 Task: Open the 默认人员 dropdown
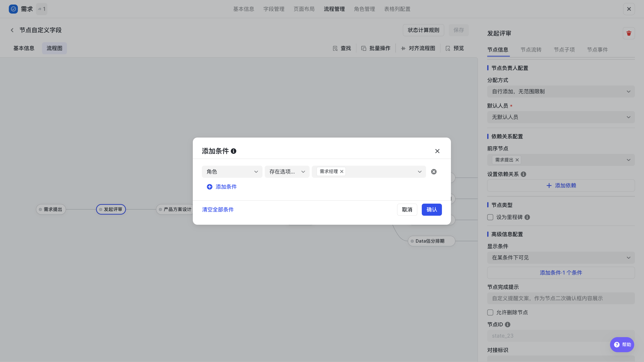[561, 117]
